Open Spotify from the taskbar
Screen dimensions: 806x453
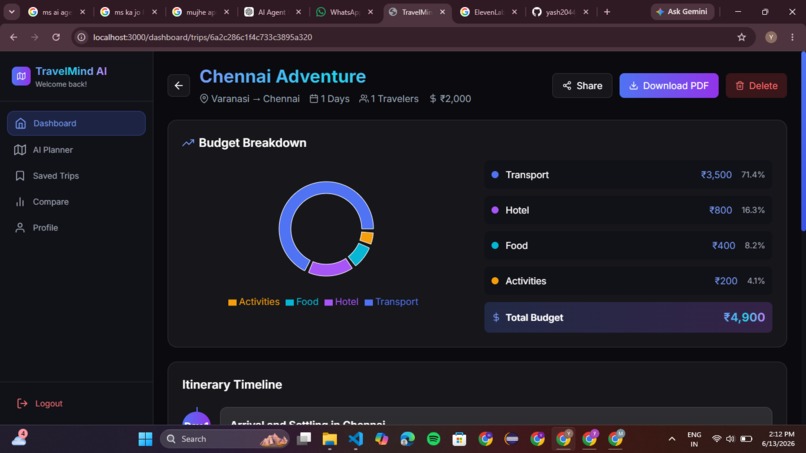pyautogui.click(x=433, y=439)
